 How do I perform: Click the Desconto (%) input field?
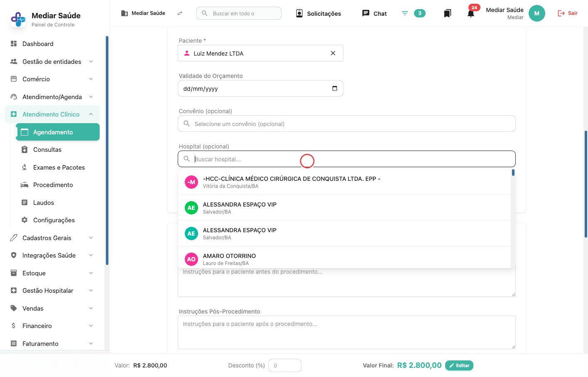tap(285, 365)
